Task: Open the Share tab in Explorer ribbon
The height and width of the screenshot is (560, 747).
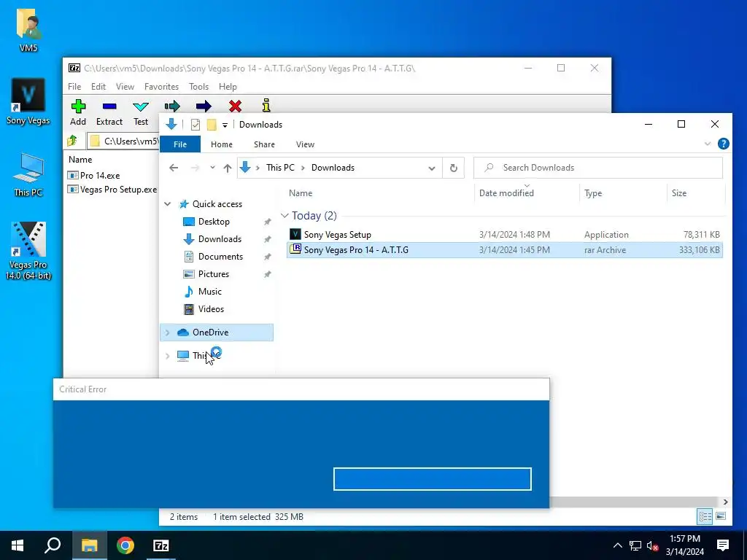Action: point(264,144)
